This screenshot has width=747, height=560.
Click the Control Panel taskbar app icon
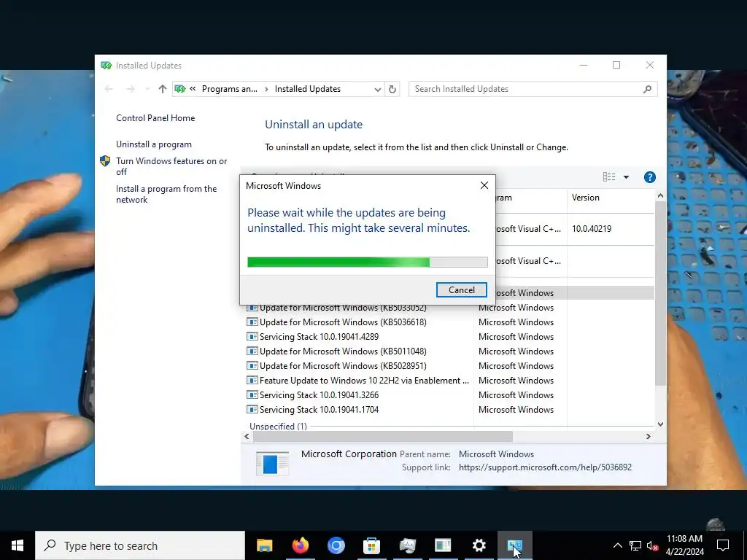514,545
